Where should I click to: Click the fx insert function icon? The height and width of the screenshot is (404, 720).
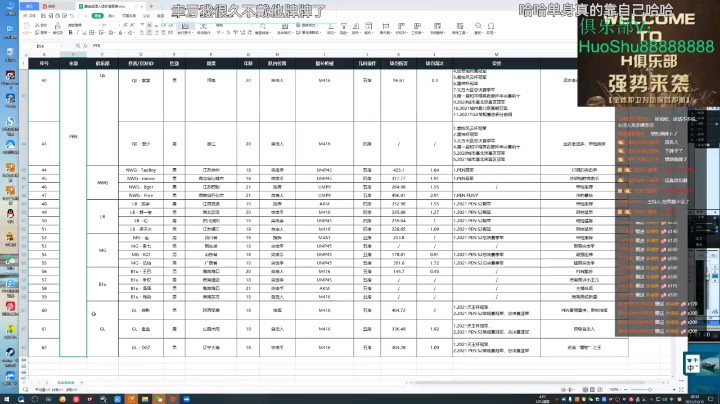coord(85,46)
